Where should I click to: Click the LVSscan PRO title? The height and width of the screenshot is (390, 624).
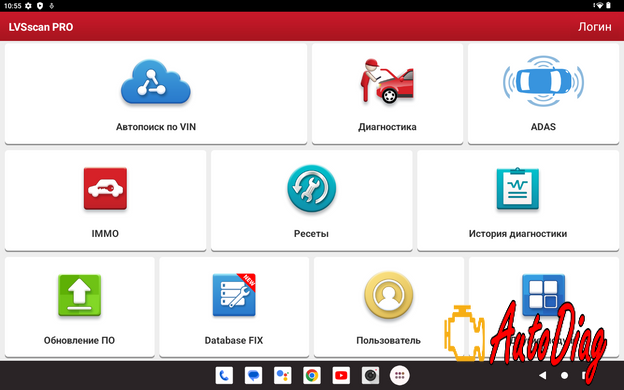[41, 27]
